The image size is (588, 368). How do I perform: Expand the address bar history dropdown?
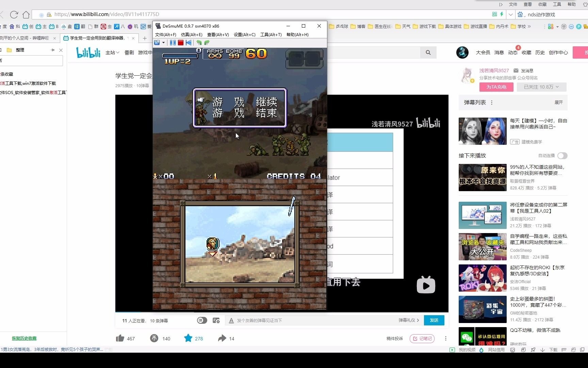pyautogui.click(x=510, y=14)
